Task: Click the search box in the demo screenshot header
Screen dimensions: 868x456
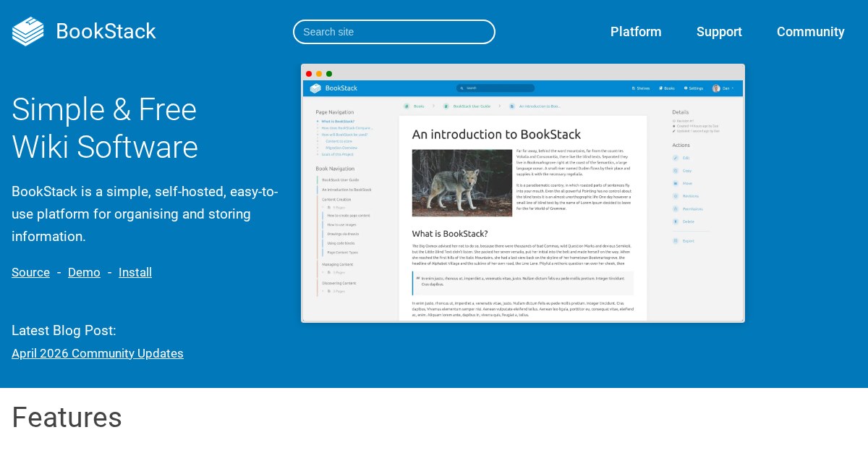Action: [495, 88]
